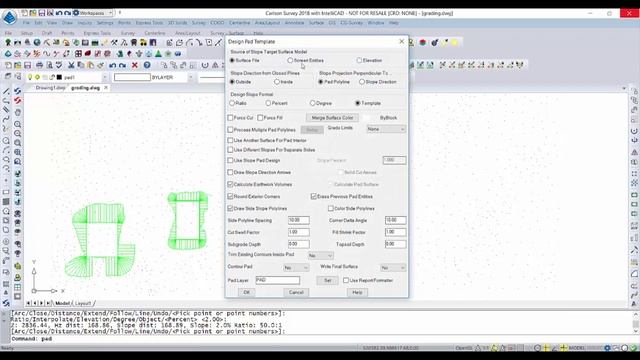Select Percent design slope format
This screenshot has width=640, height=360.
point(268,103)
